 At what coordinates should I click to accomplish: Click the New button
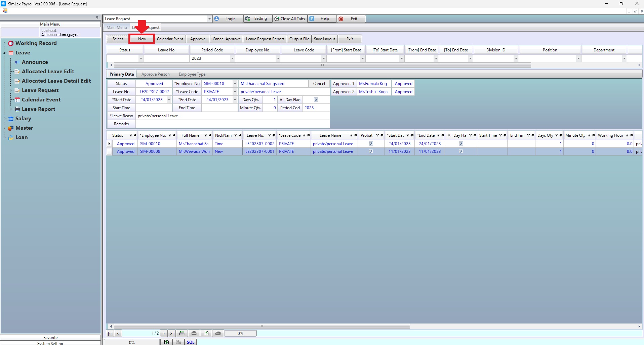click(x=142, y=39)
